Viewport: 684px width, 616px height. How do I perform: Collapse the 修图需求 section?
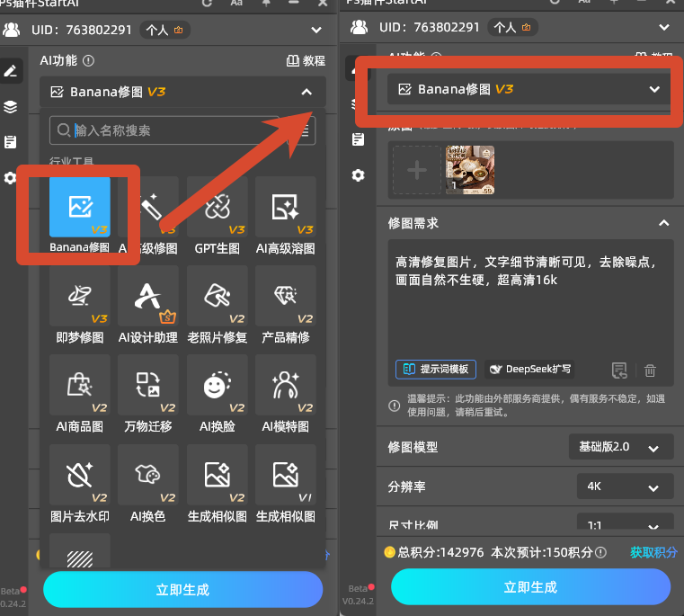click(x=664, y=223)
